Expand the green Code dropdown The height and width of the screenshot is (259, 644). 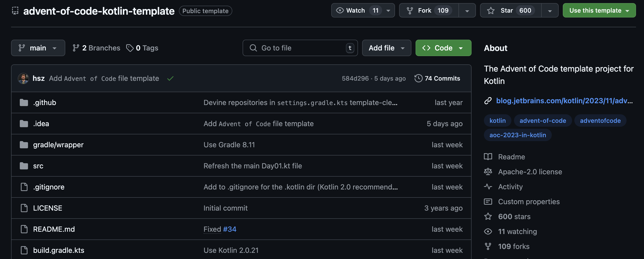[443, 48]
